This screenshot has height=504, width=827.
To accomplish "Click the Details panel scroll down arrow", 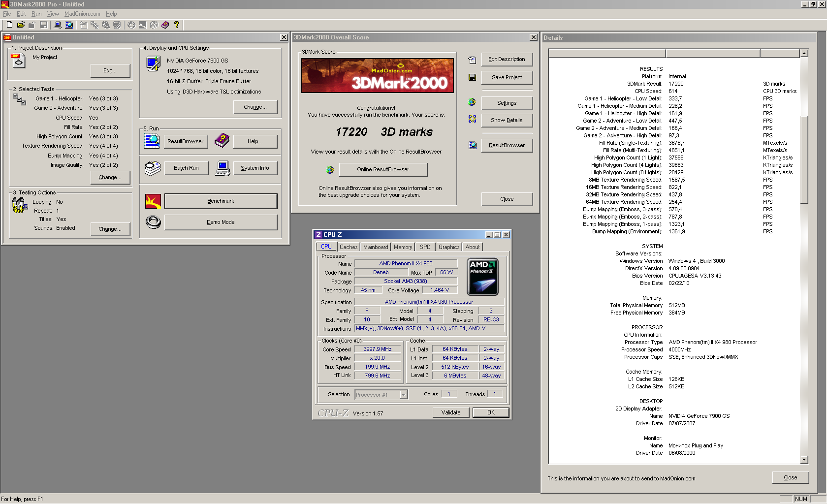I will point(804,460).
